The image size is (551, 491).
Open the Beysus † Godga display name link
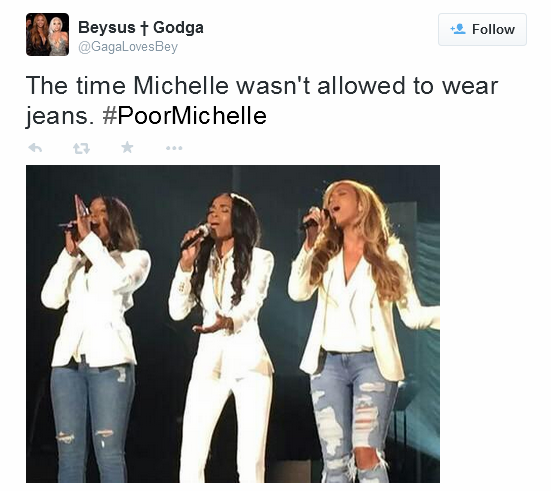pyautogui.click(x=141, y=27)
